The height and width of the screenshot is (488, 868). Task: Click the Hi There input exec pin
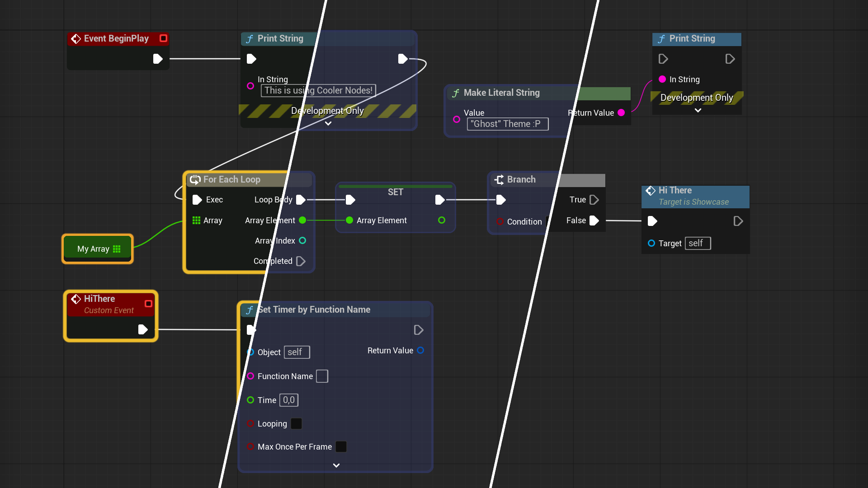point(652,221)
